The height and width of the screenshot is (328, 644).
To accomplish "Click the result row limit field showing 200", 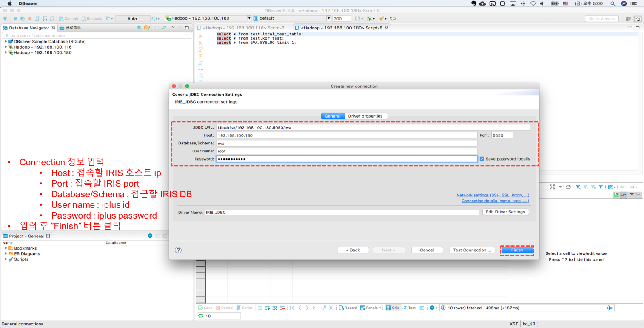I will pyautogui.click(x=342, y=19).
